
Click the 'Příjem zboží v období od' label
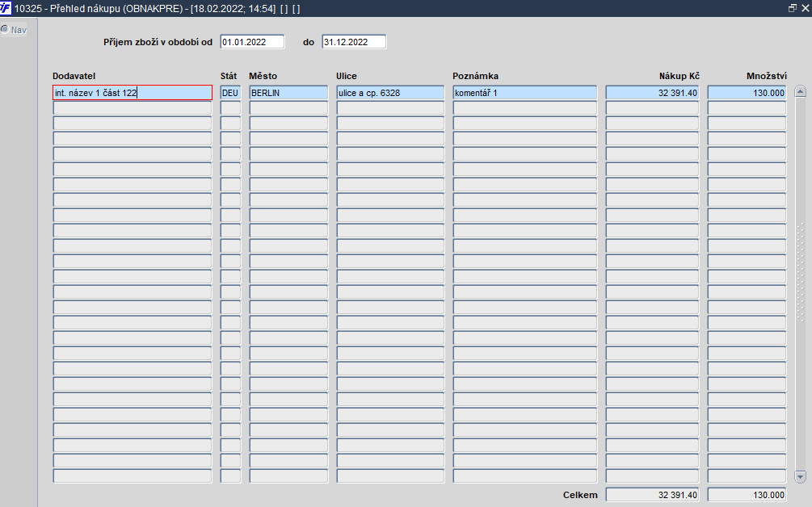[x=158, y=43]
